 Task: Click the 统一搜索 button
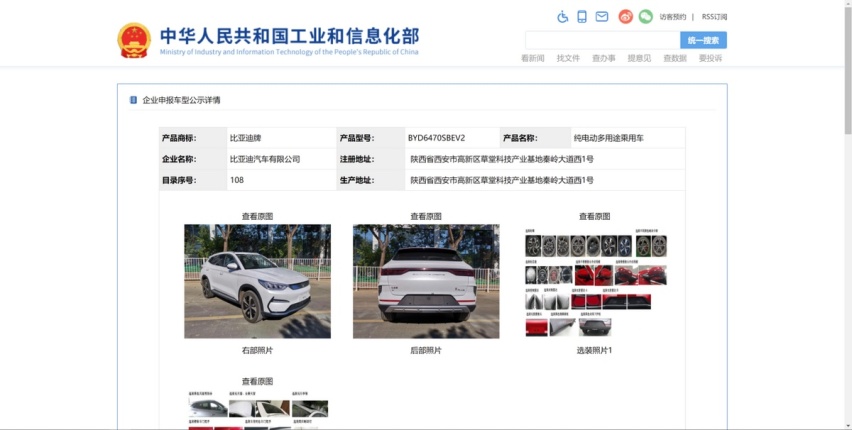click(703, 40)
